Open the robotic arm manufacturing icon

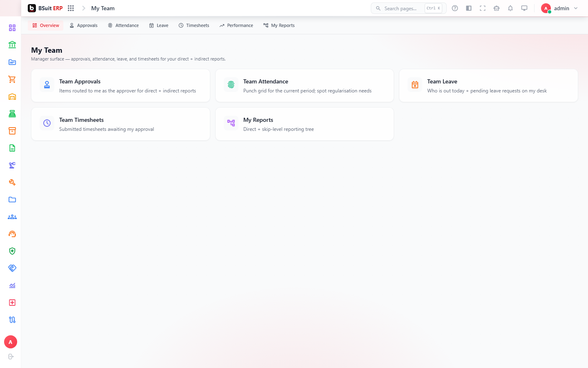tap(12, 165)
